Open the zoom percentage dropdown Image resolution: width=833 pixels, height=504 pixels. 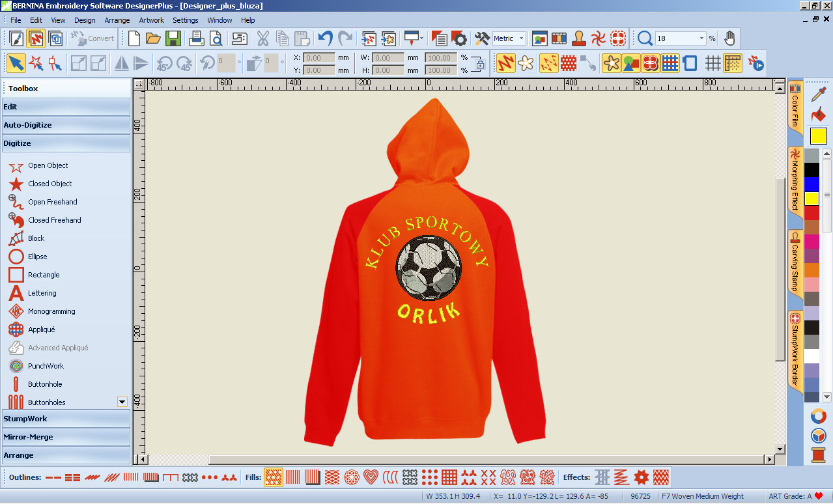[701, 38]
